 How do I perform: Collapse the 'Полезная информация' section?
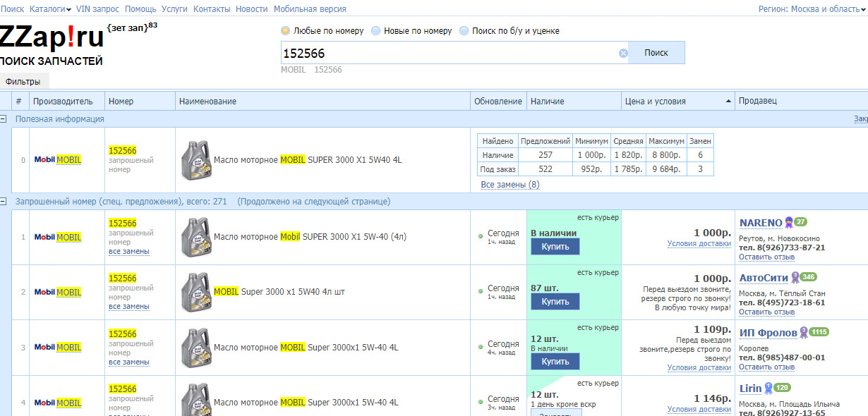click(x=4, y=119)
